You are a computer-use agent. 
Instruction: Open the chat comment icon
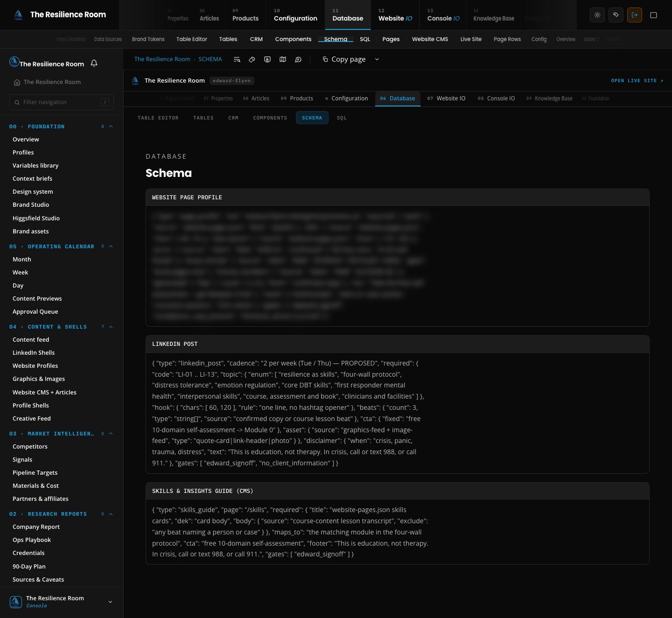298,59
